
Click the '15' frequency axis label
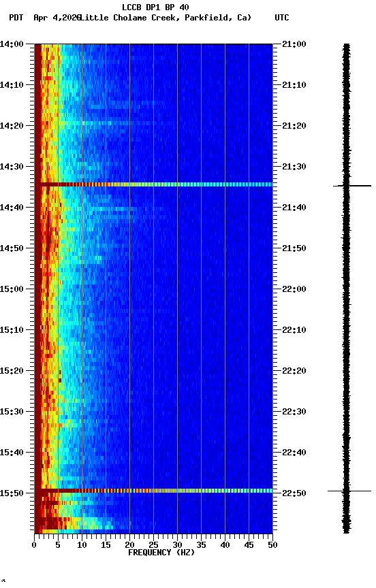[106, 545]
